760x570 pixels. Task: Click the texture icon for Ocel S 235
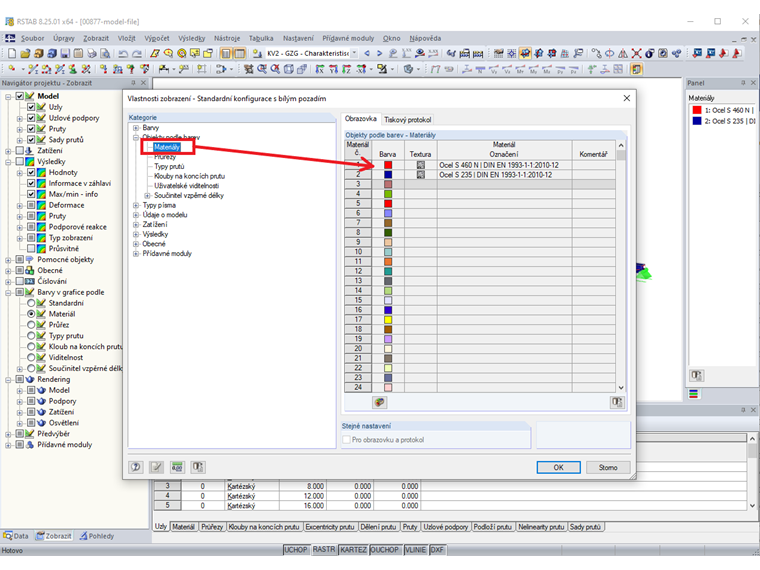click(421, 175)
